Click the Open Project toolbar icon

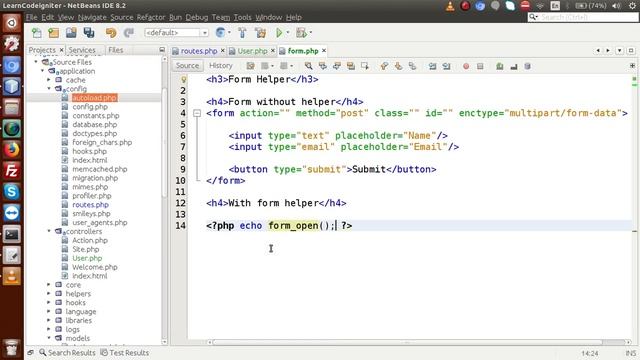click(x=71, y=33)
